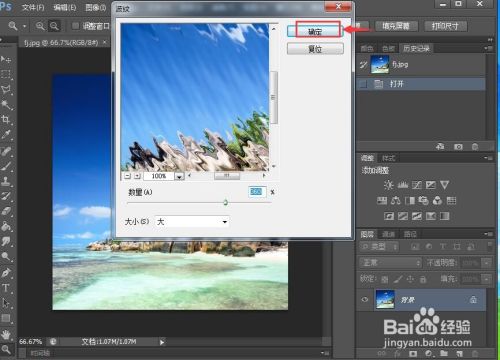Select the Clone Stamp tool
The height and width of the screenshot is (360, 500).
tap(6, 181)
